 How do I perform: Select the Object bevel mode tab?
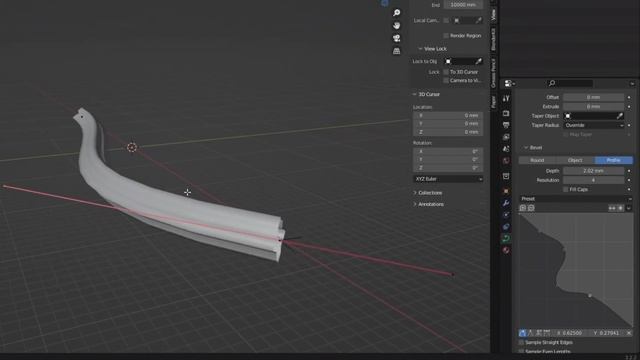pyautogui.click(x=575, y=160)
